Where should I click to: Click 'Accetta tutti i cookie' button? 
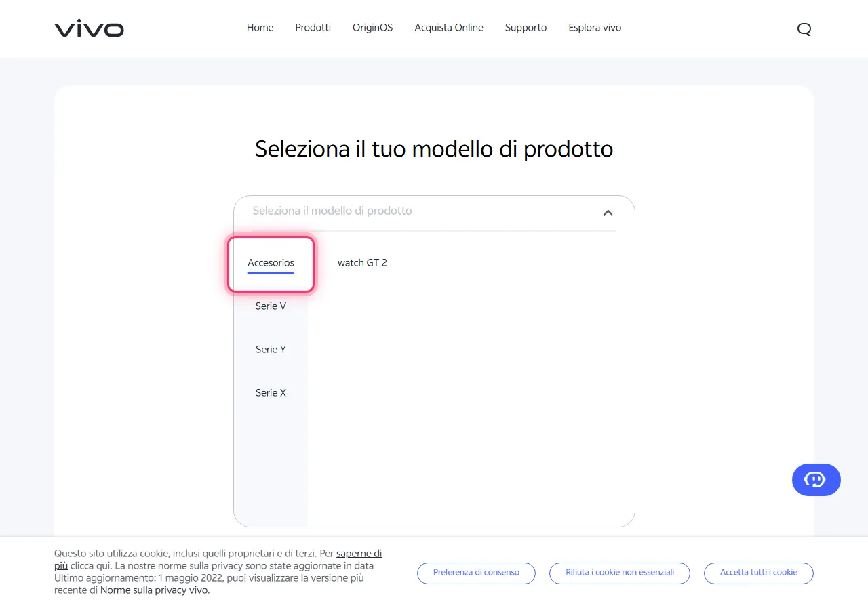[x=759, y=573]
